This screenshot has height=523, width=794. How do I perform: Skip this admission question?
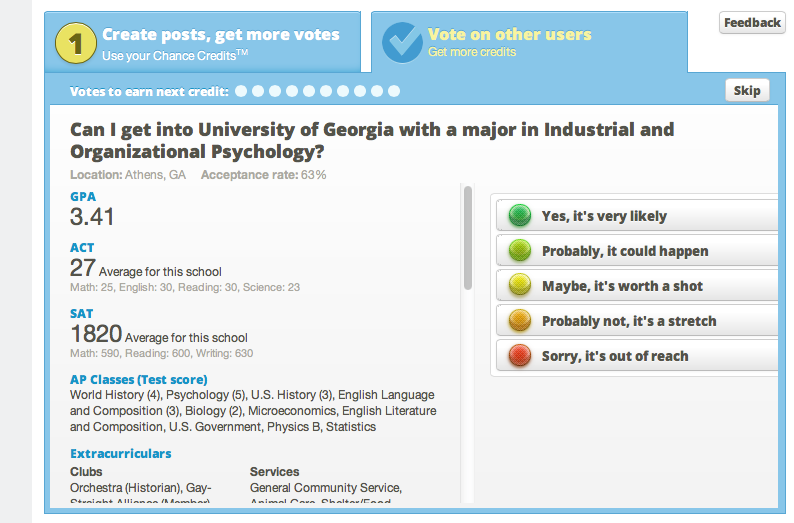(747, 91)
